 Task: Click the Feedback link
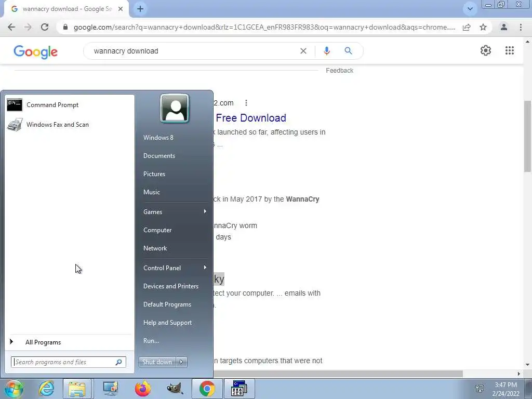pos(340,71)
